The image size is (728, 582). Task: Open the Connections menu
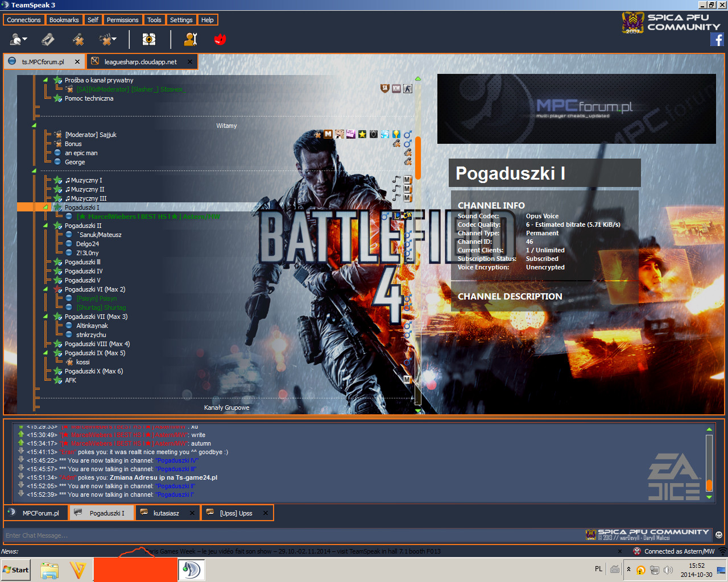pyautogui.click(x=24, y=20)
